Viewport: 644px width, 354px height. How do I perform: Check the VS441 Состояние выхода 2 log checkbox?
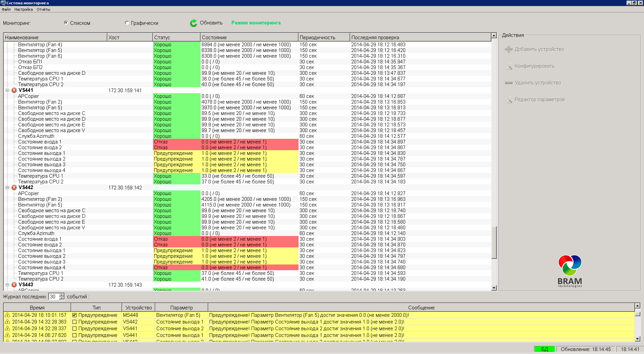(74, 329)
